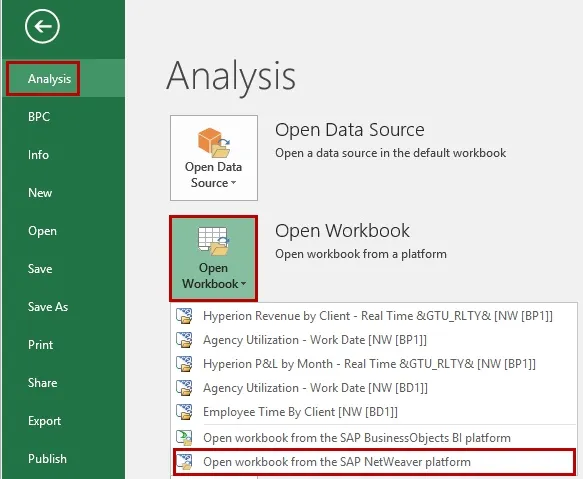583x479 pixels.
Task: Click the back arrow circle icon
Action: [42, 26]
